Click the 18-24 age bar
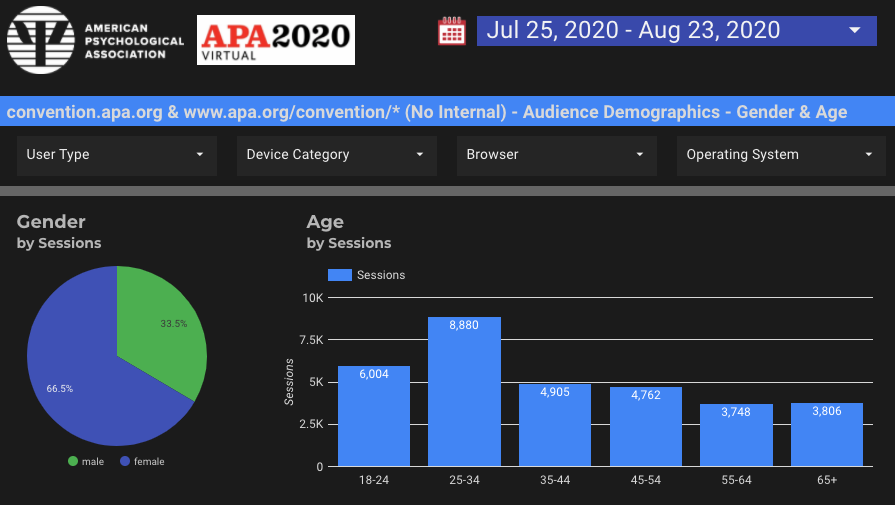The height and width of the screenshot is (505, 895). coord(373,416)
